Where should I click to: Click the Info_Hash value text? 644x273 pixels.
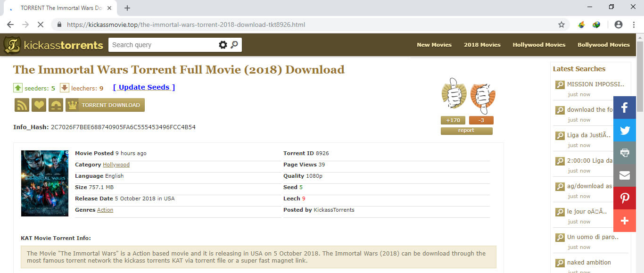[x=123, y=127]
